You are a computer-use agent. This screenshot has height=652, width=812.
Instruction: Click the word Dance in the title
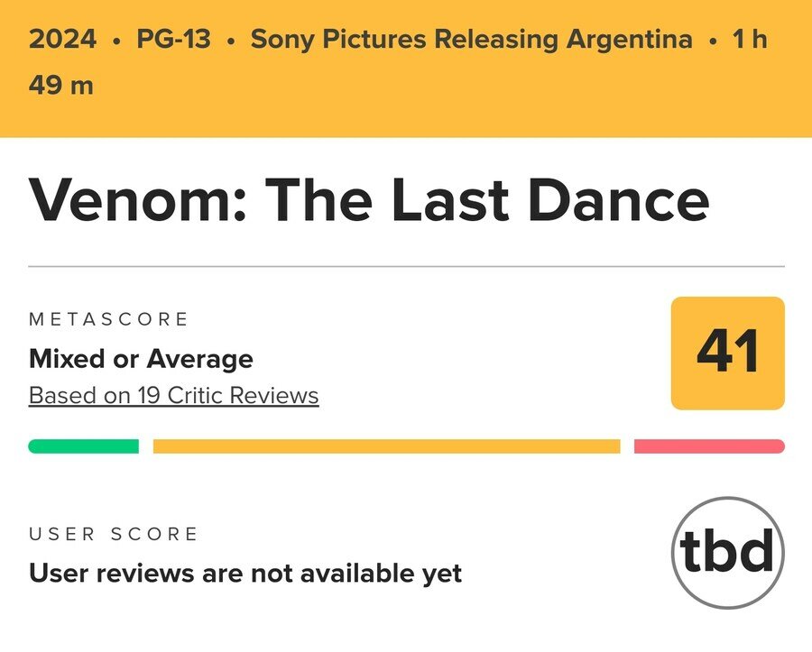coord(618,199)
